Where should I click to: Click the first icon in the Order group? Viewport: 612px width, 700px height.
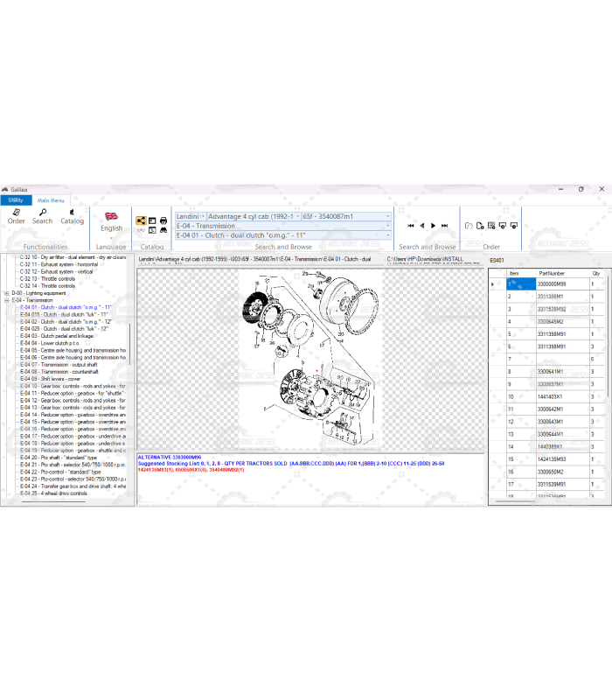click(x=469, y=226)
